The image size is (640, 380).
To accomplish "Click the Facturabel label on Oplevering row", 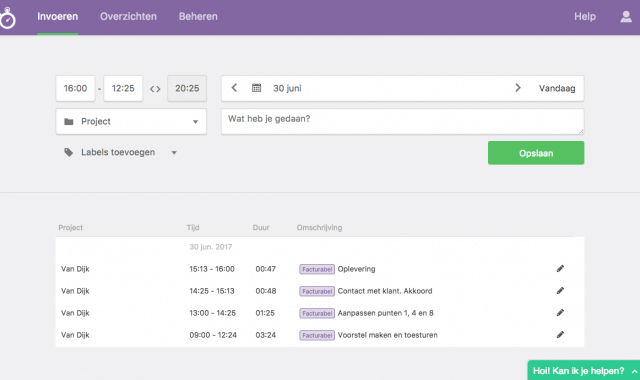I will pos(317,269).
